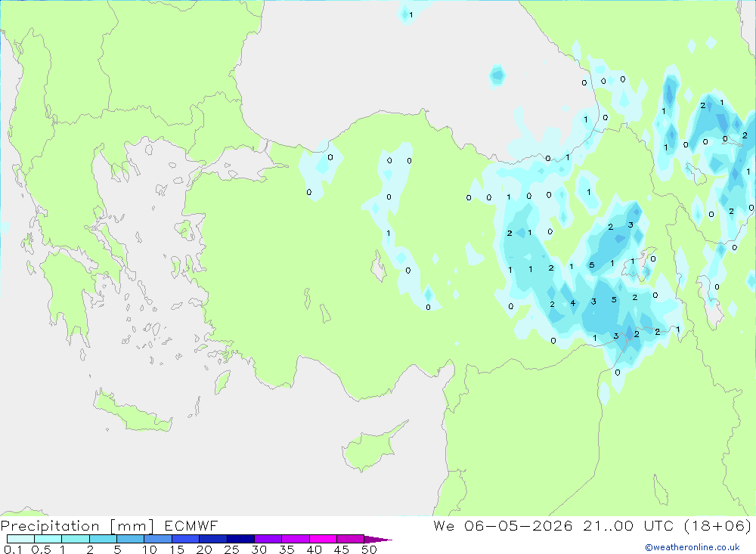Click the 45–50 mm legend swatch

point(350,539)
